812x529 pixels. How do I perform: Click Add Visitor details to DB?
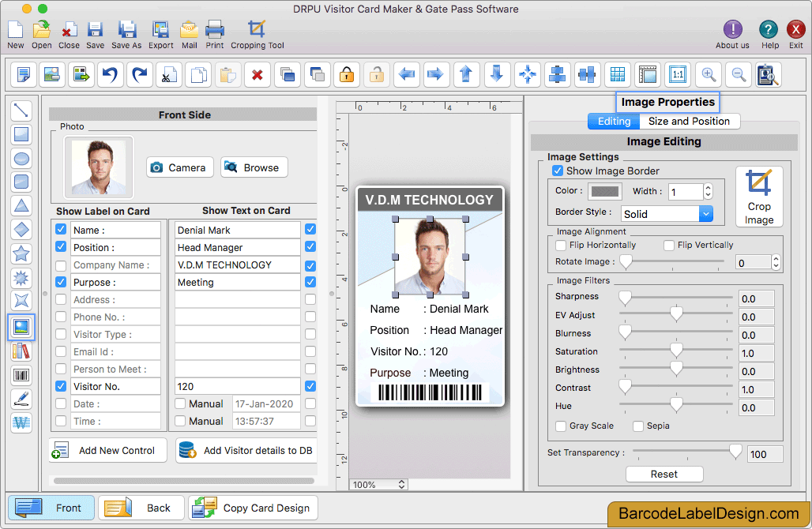coord(246,450)
